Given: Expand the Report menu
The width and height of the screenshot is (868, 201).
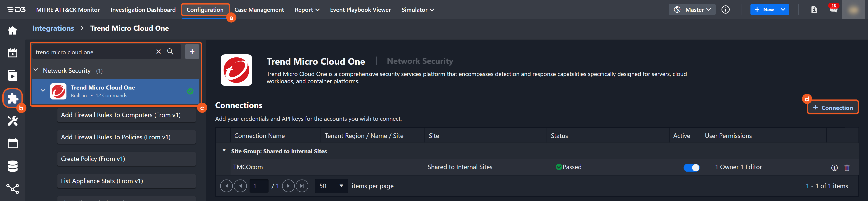Looking at the screenshot, I should (307, 10).
